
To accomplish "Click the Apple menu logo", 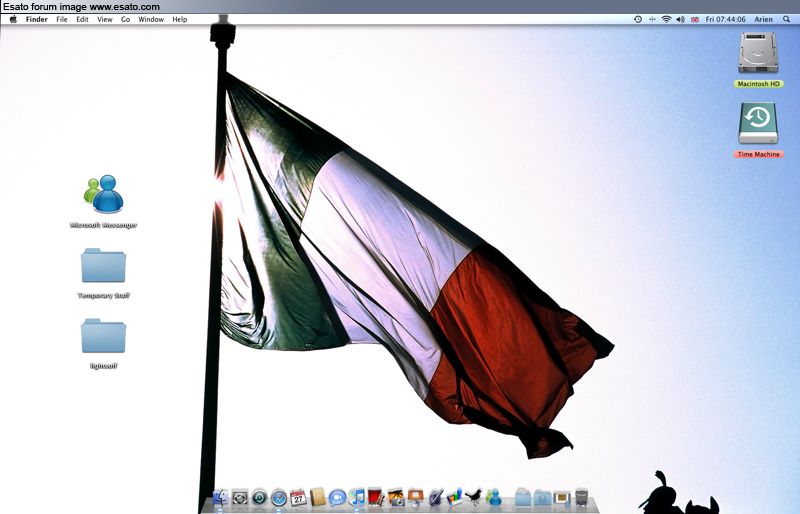I will click(x=13, y=19).
